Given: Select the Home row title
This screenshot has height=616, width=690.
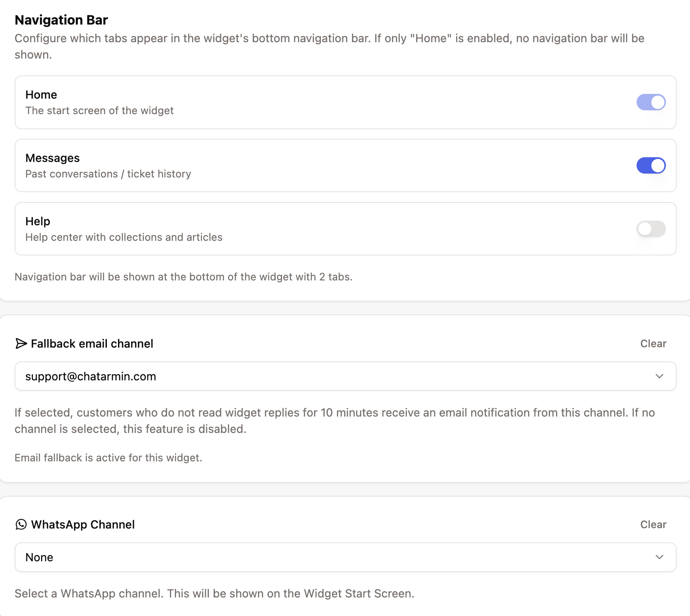Looking at the screenshot, I should (41, 95).
